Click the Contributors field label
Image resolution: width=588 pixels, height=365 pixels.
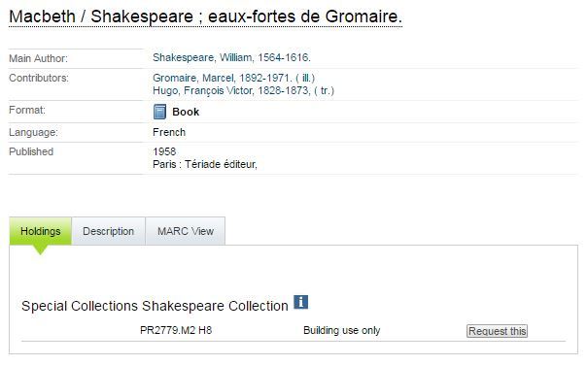(x=39, y=78)
